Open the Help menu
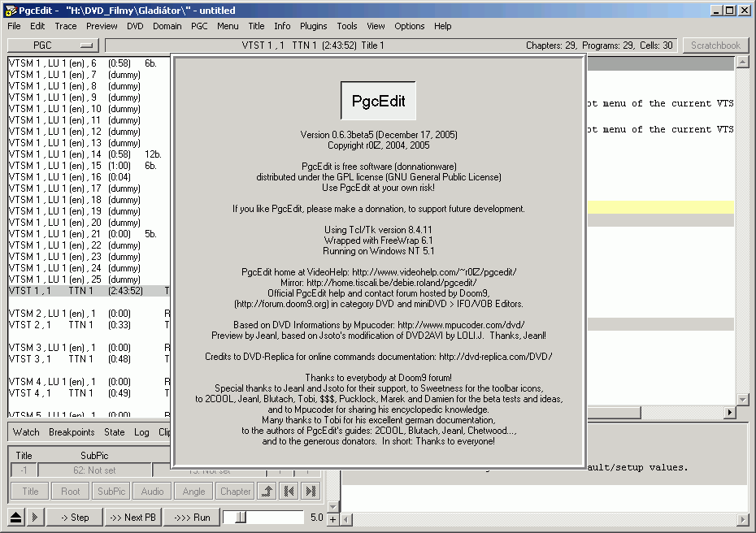756x533 pixels. 442,26
